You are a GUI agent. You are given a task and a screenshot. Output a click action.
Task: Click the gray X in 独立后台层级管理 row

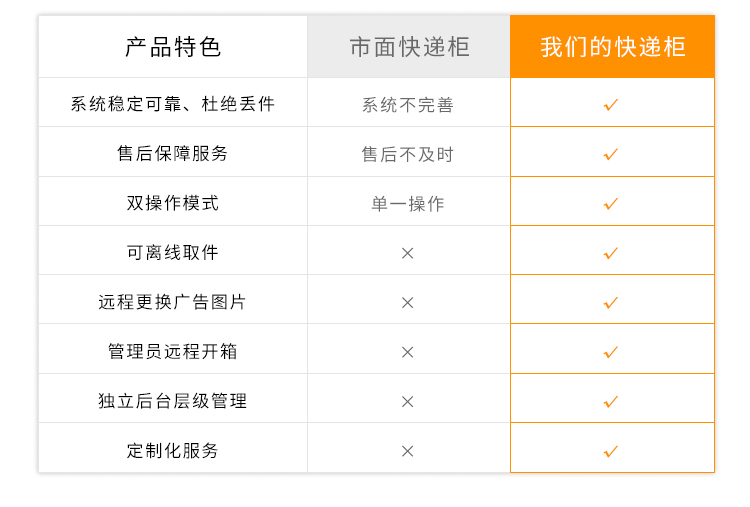coord(408,402)
